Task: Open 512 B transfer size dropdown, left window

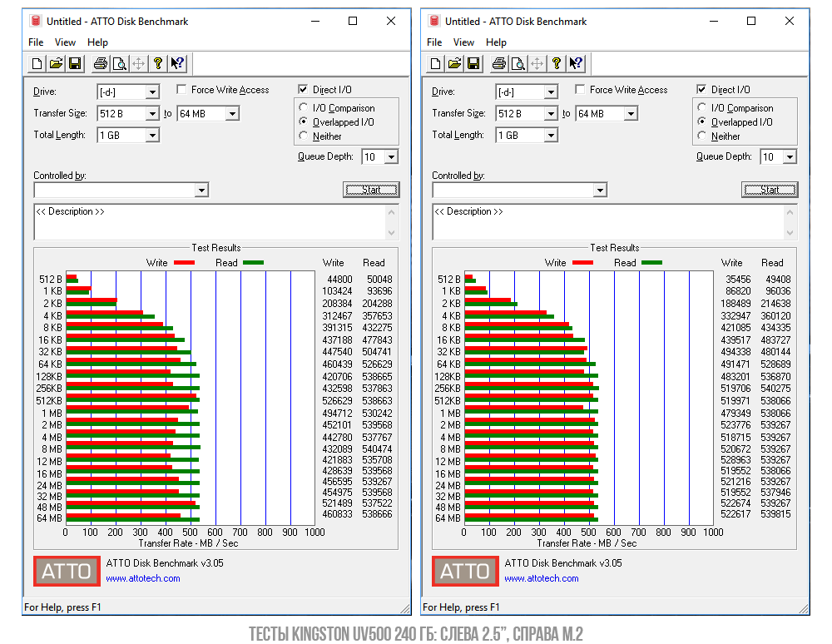Action: click(x=152, y=113)
